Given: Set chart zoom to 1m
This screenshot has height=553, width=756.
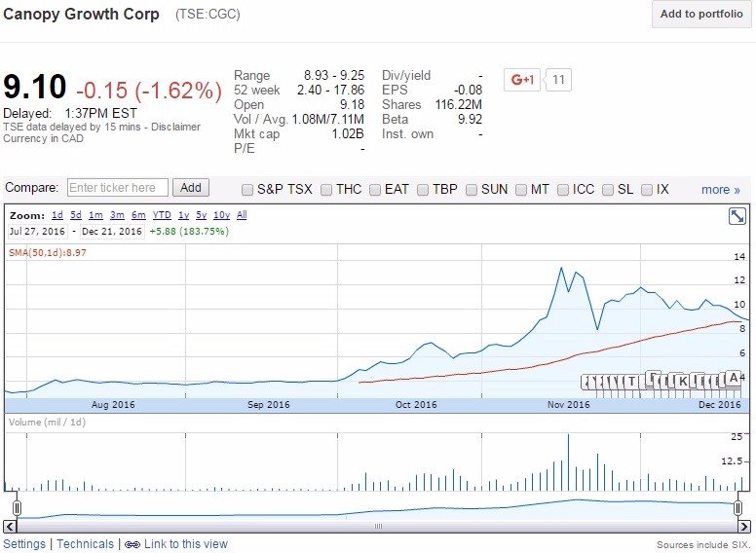Looking at the screenshot, I should click(95, 215).
